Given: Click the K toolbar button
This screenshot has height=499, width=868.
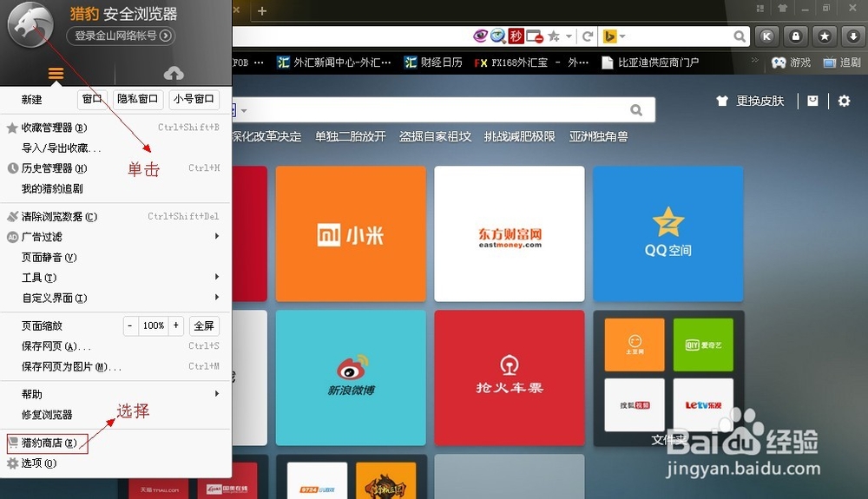Looking at the screenshot, I should [x=766, y=36].
